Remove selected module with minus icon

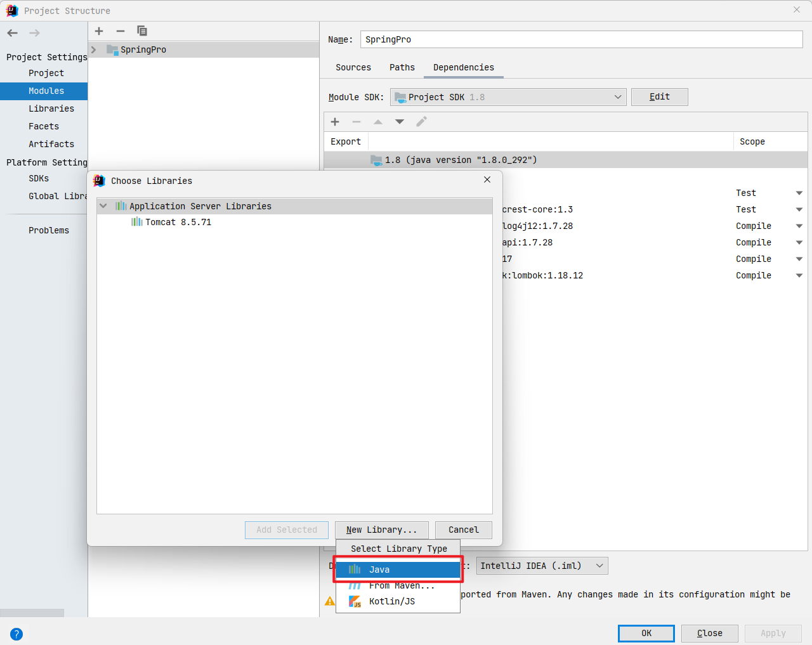click(121, 31)
